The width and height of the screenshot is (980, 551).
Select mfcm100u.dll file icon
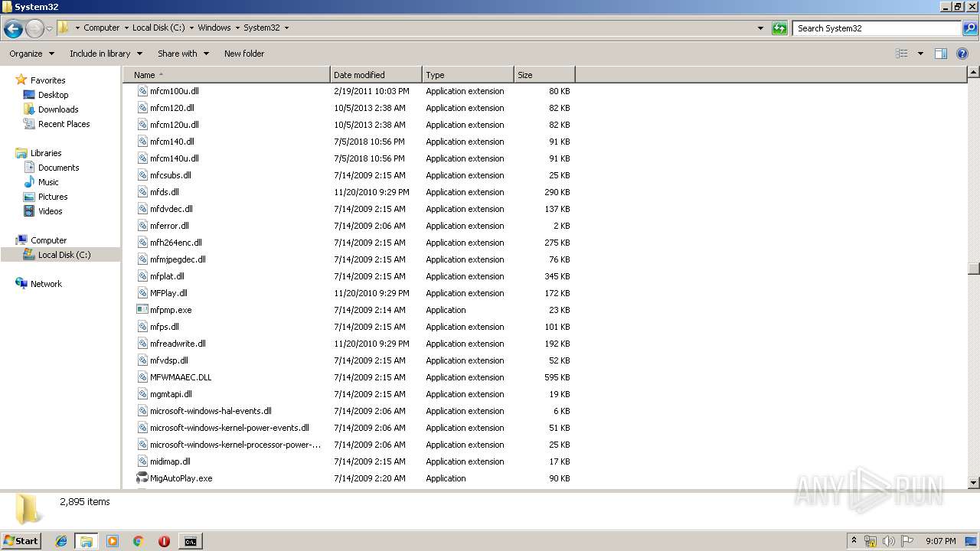142,91
